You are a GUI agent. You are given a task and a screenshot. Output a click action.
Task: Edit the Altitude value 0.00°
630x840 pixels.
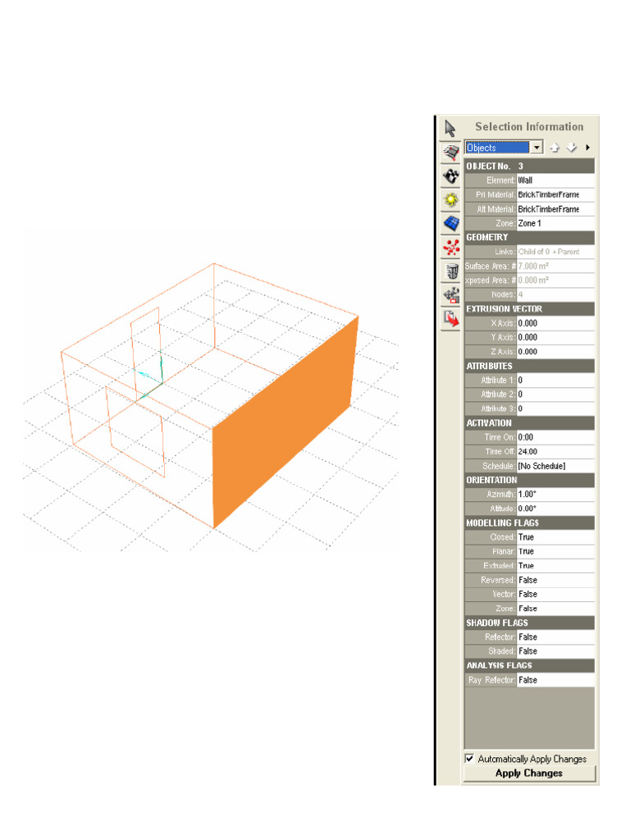click(x=555, y=509)
